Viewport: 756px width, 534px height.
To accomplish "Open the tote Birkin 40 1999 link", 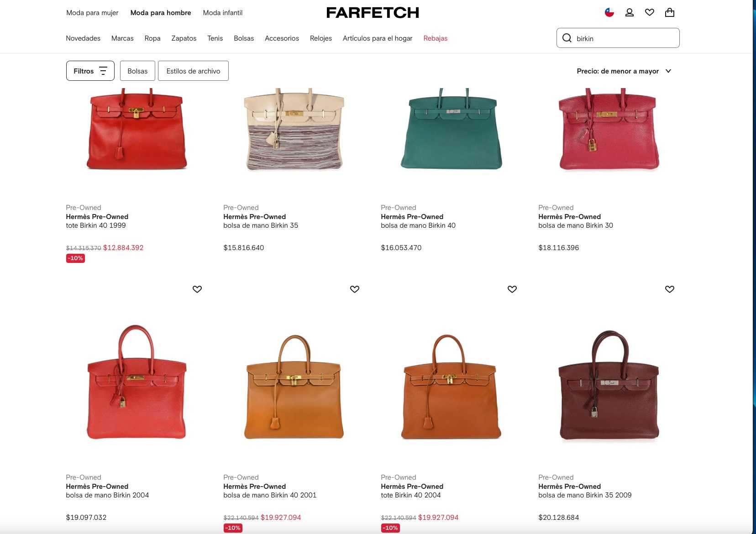I will pos(96,225).
